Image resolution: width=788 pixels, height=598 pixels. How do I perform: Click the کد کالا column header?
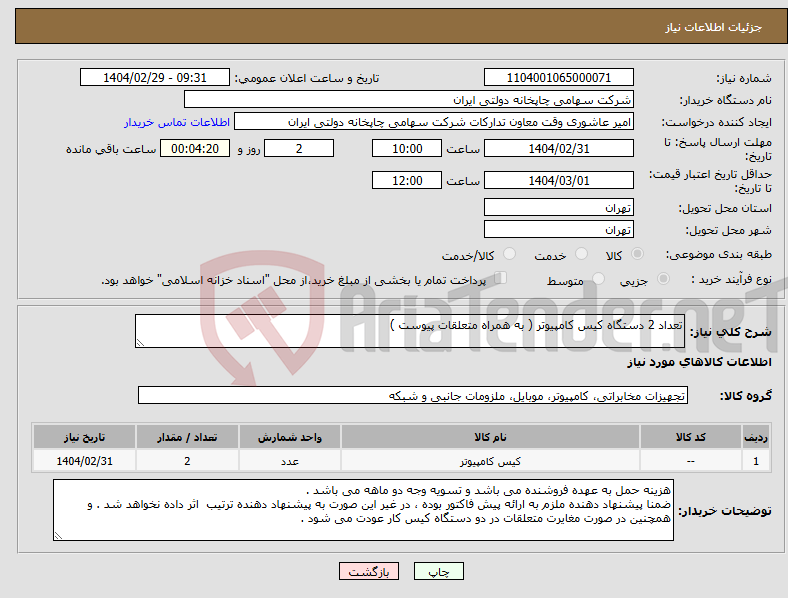point(691,437)
